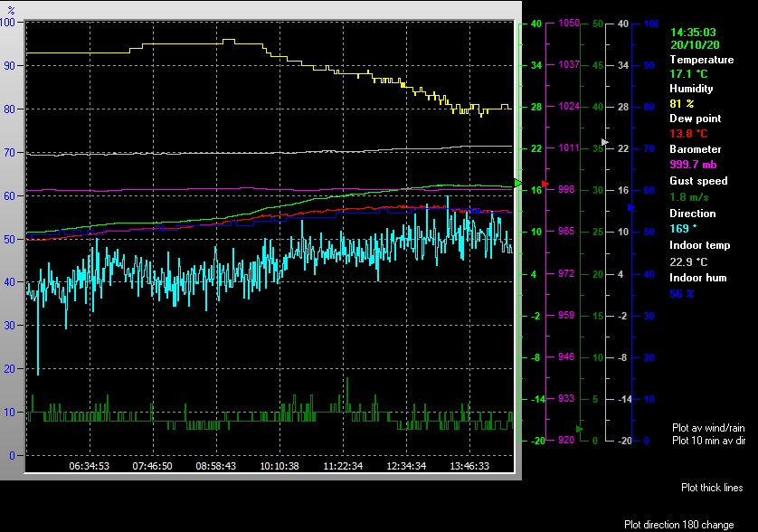Viewport: 758px width, 532px height.
Task: Click the 50 label on left percent axis
Action: [x=10, y=240]
